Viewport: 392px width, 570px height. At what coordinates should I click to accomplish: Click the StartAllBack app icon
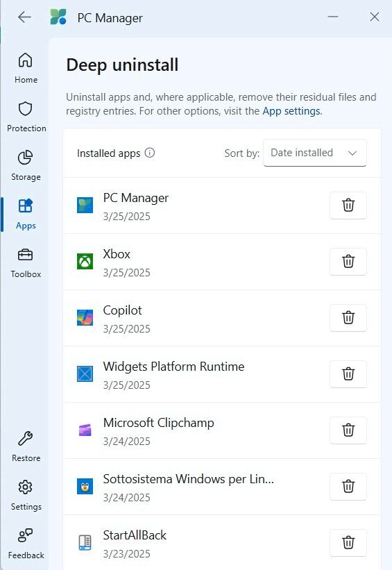(85, 543)
